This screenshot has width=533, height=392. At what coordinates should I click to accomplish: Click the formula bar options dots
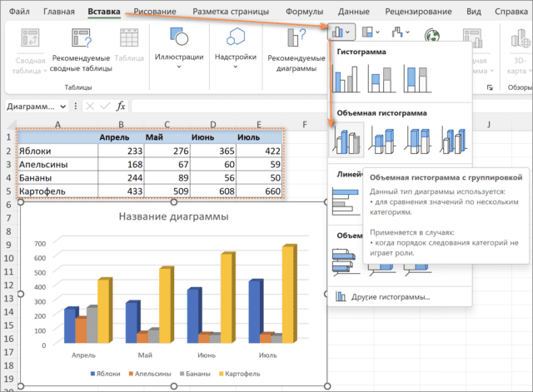click(76, 107)
